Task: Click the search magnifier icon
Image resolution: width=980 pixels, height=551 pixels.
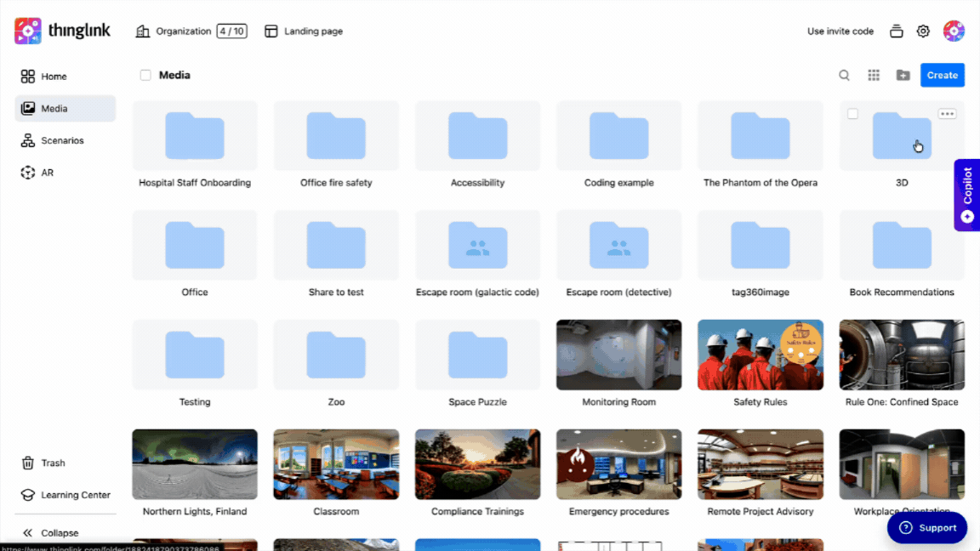Action: pos(844,75)
